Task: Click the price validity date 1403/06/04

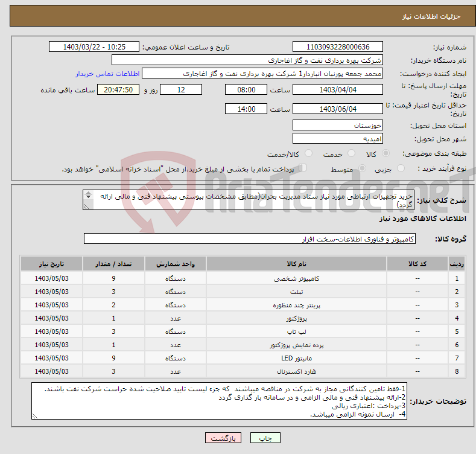Action: pyautogui.click(x=338, y=109)
